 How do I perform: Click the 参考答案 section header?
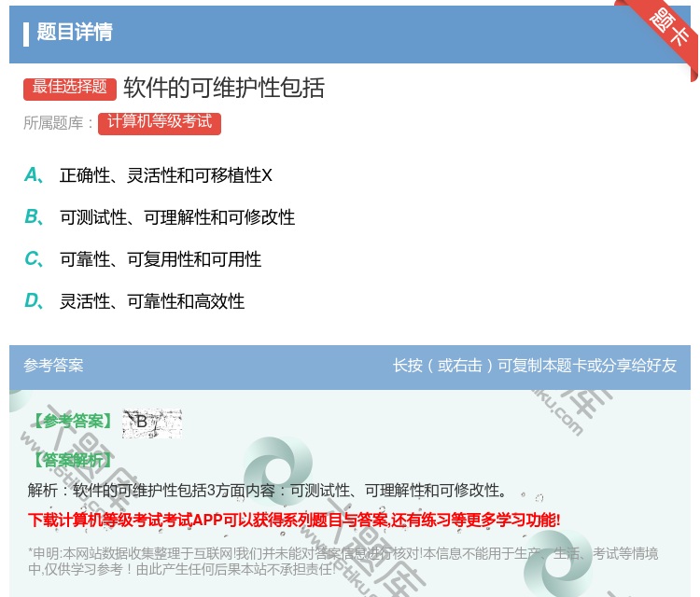[53, 366]
